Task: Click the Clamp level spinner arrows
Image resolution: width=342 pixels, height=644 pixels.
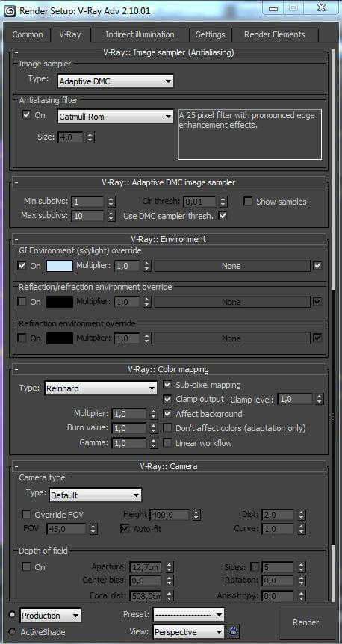Action: click(320, 399)
